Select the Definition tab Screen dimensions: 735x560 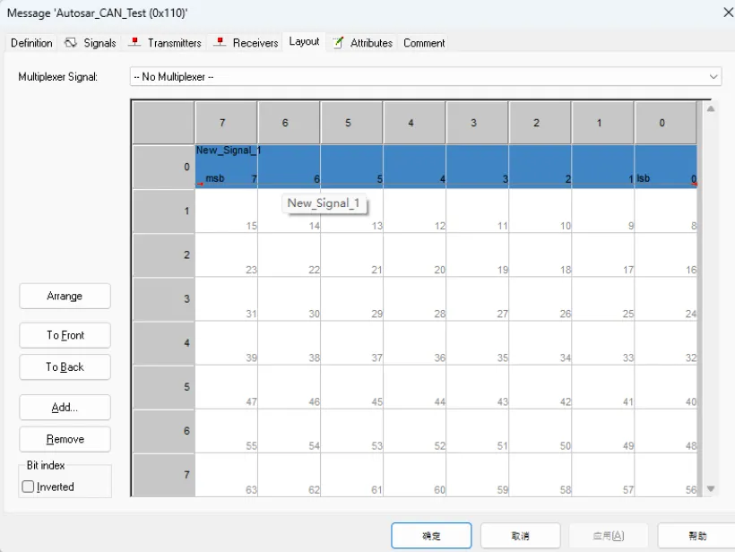pos(31,43)
